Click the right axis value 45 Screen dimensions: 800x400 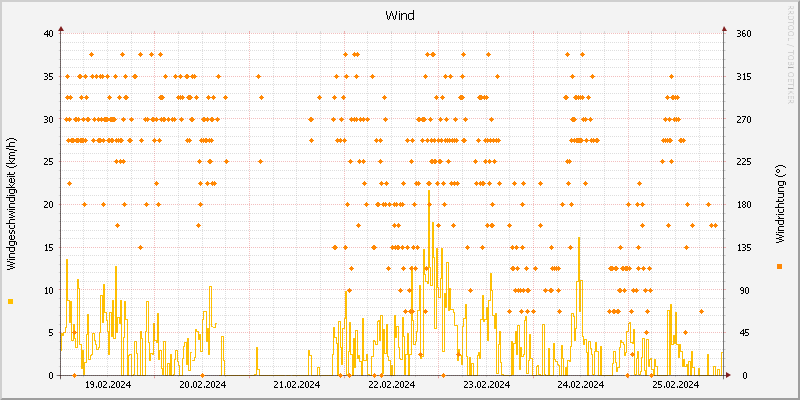743,333
